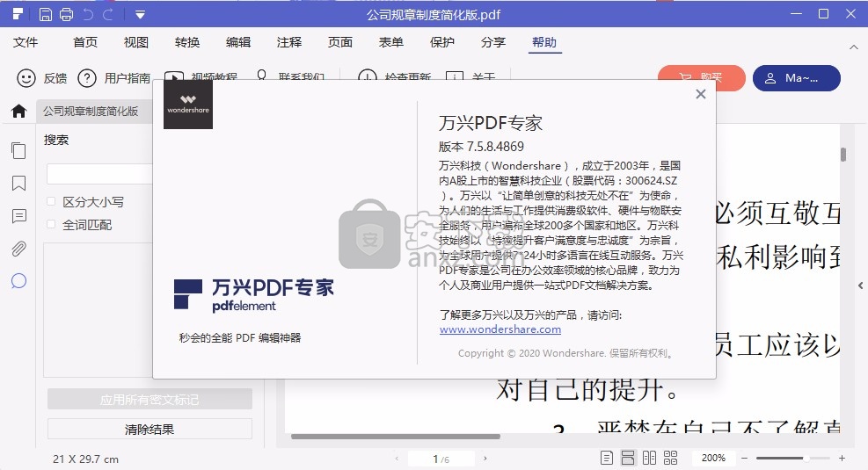Click the Wondershare logo in About dialog
This screenshot has height=470, width=868.
188,105
